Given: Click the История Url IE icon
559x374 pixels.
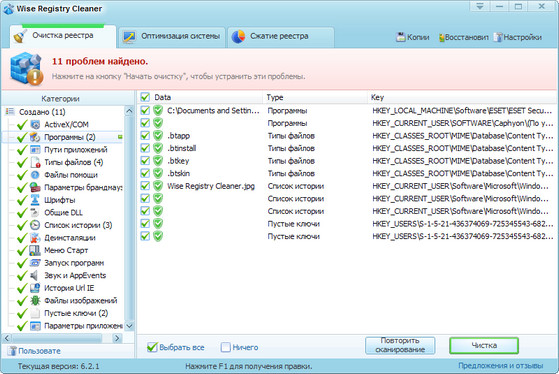Looking at the screenshot, I should pyautogui.click(x=35, y=288).
